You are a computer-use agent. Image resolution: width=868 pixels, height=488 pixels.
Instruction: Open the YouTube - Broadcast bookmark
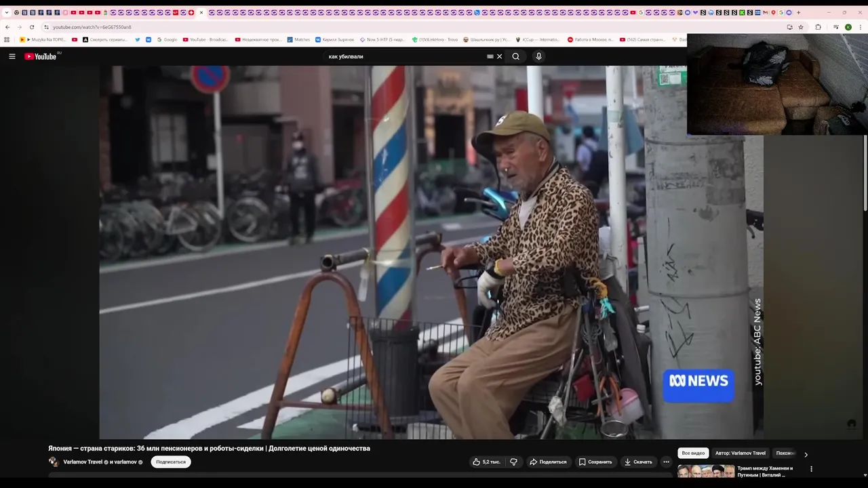coord(205,39)
